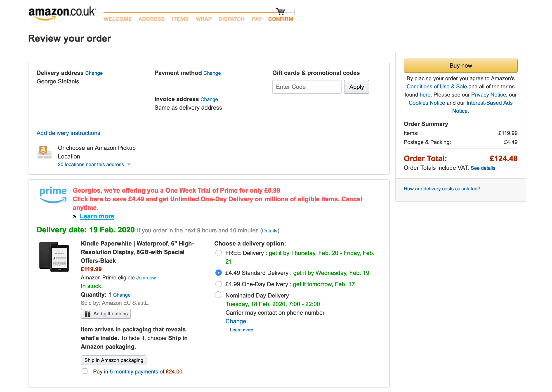Open Conditions of Use & Sale link
Image resolution: width=552 pixels, height=392 pixels.
coord(437,86)
